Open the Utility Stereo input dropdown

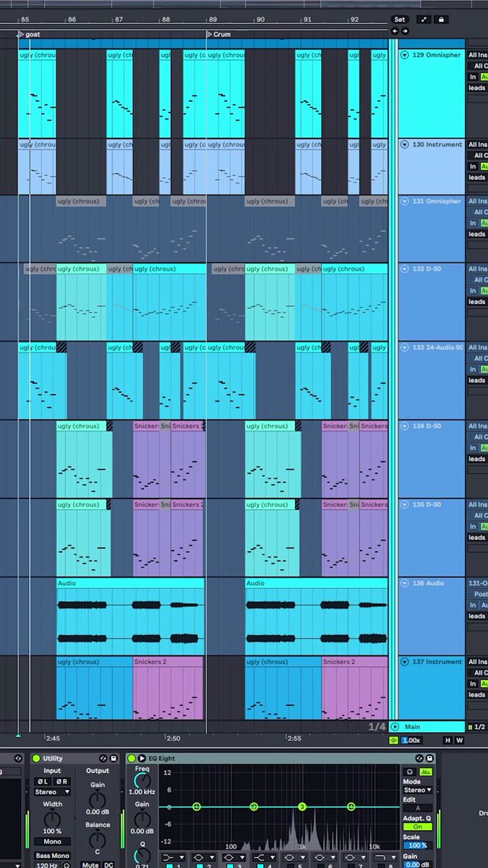coord(53,792)
